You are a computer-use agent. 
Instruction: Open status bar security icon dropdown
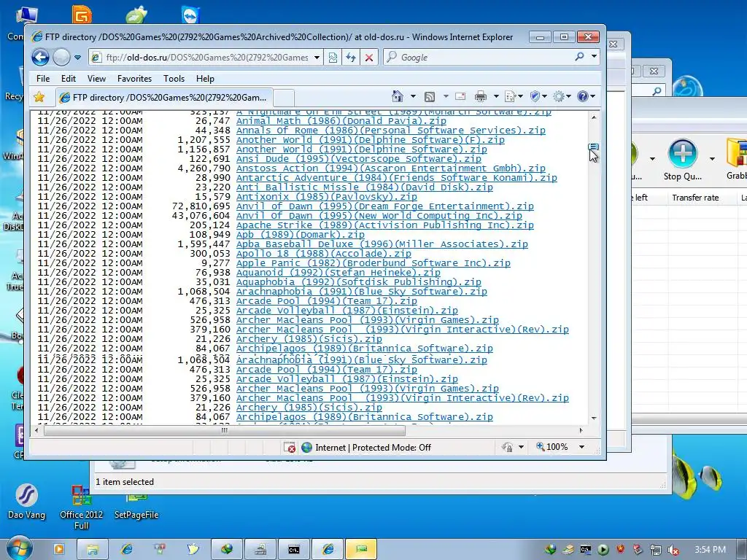pos(521,447)
